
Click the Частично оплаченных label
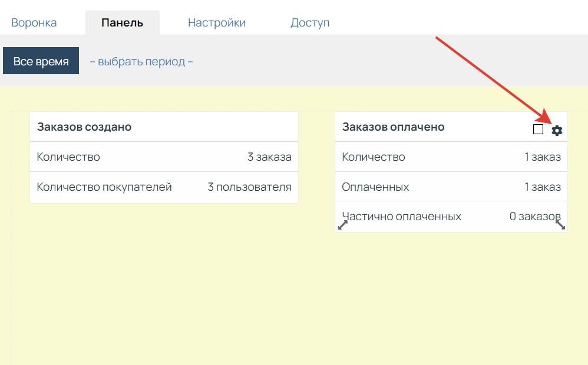coord(402,216)
